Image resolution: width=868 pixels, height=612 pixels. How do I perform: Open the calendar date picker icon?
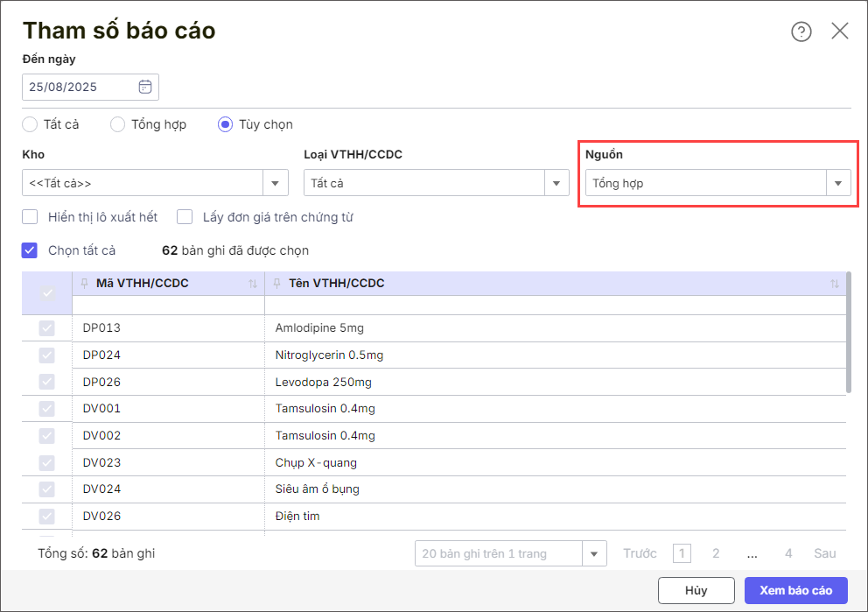(x=145, y=87)
